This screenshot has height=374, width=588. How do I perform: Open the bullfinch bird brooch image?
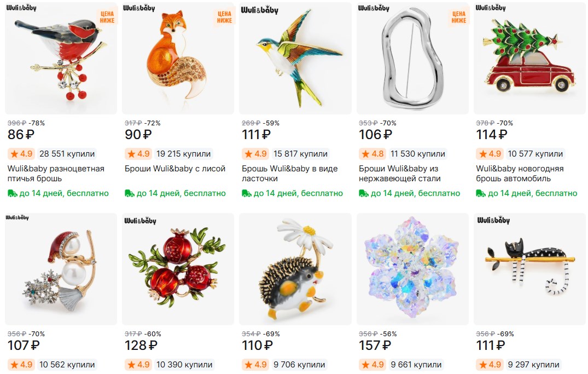click(x=61, y=58)
